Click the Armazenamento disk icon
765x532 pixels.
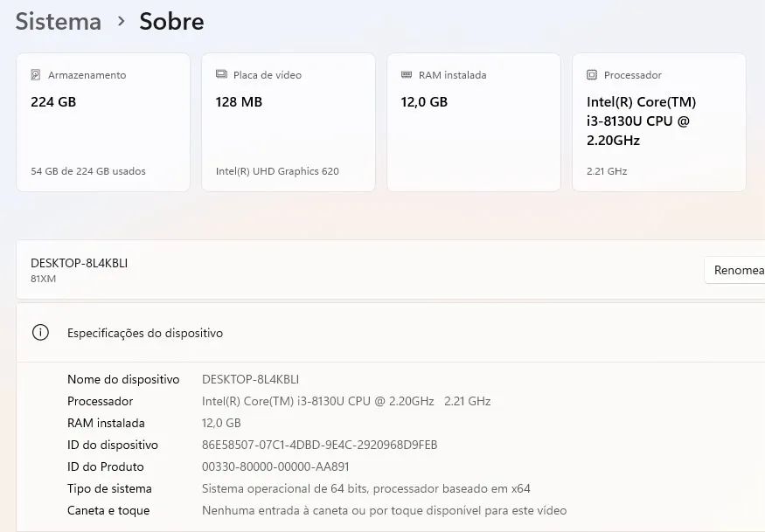36,74
